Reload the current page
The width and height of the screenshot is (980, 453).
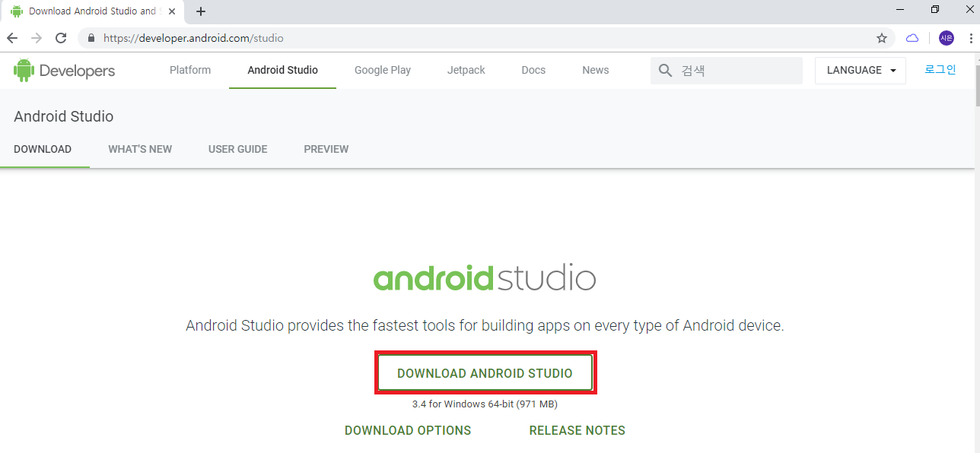tap(61, 38)
